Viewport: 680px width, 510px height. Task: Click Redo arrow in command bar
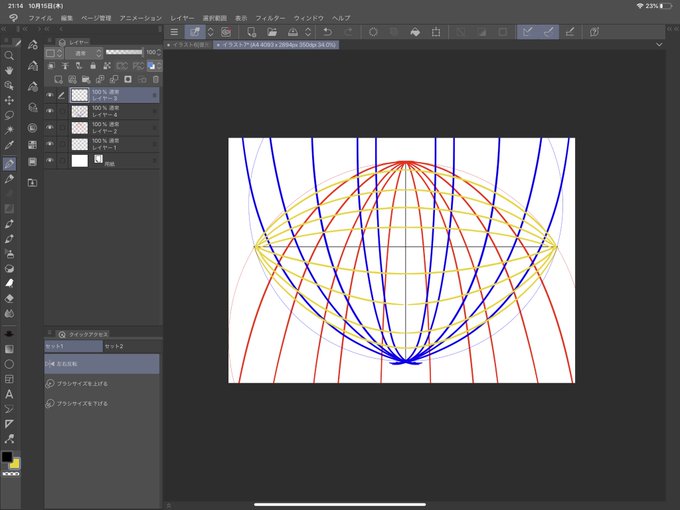pyautogui.click(x=348, y=32)
